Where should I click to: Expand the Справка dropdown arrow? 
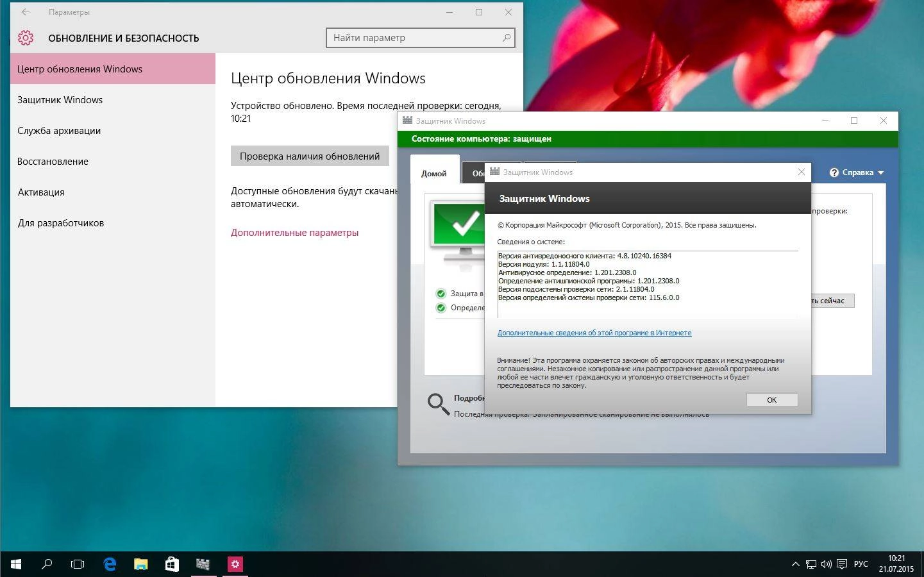pyautogui.click(x=880, y=173)
